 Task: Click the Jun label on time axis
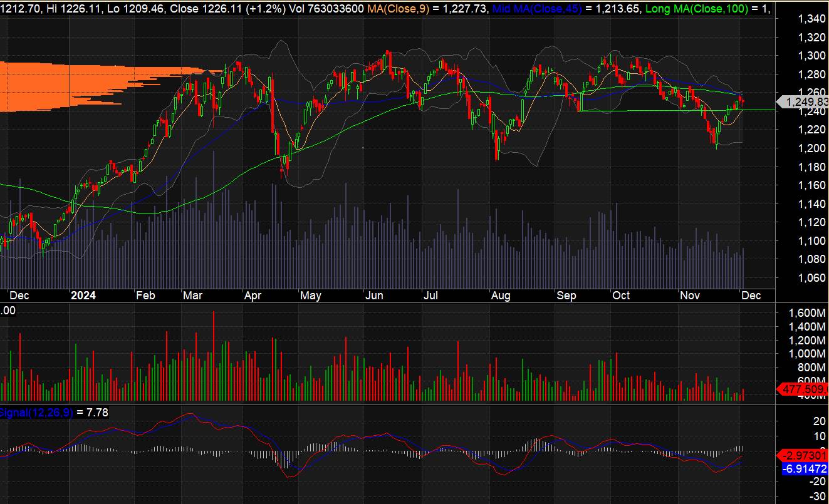[374, 296]
